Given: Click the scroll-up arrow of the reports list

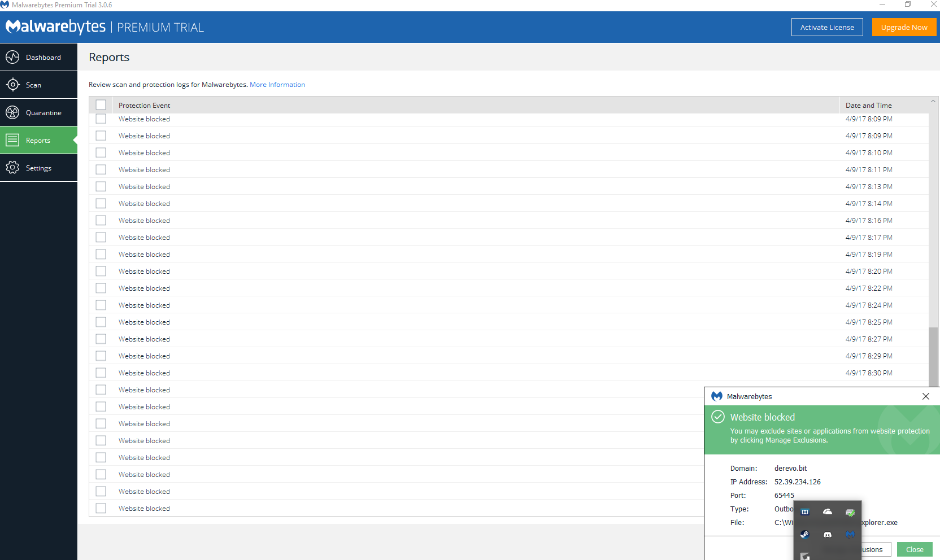Looking at the screenshot, I should click(x=933, y=101).
